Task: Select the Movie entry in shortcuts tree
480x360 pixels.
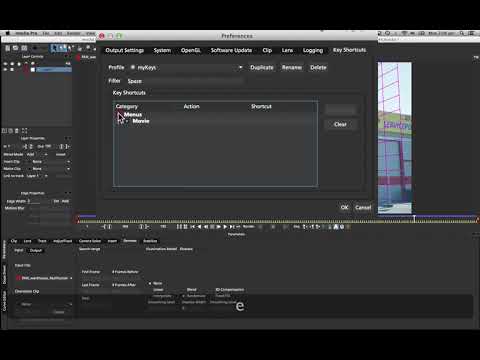Action: point(141,121)
